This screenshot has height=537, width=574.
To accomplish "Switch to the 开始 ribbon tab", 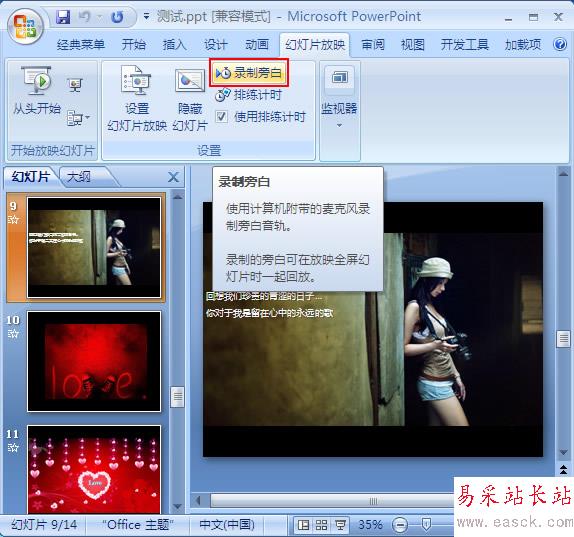I will tap(134, 45).
